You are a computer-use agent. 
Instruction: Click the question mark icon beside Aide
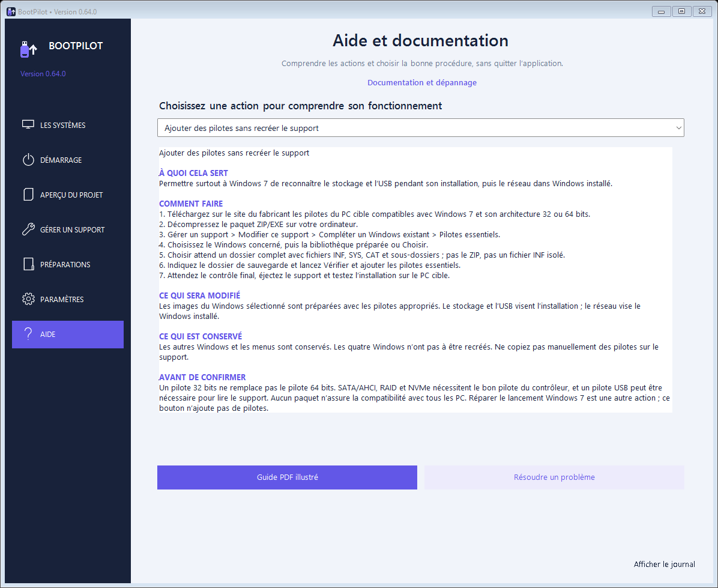click(28, 334)
